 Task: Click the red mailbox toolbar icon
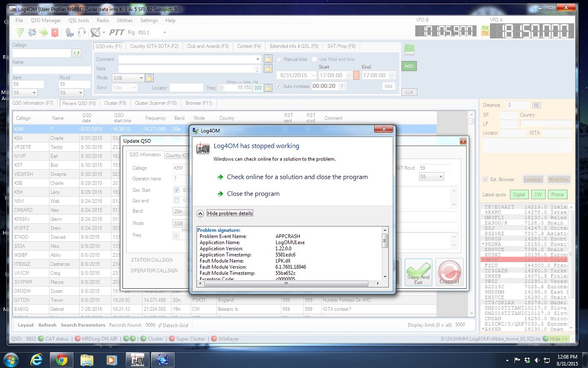55,32
